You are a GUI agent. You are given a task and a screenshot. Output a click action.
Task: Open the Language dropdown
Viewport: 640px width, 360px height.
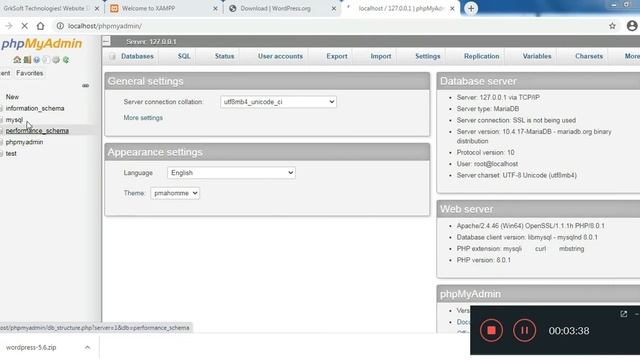point(231,173)
